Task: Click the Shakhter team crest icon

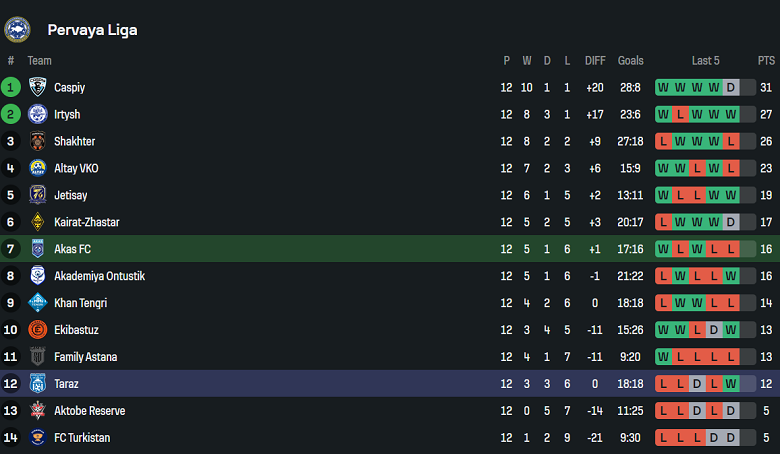Action: coord(38,141)
